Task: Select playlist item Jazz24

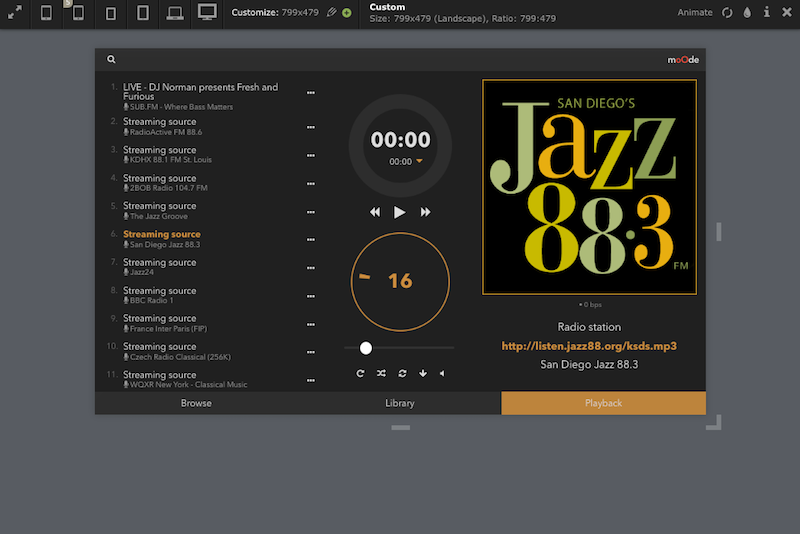Action: (x=160, y=267)
